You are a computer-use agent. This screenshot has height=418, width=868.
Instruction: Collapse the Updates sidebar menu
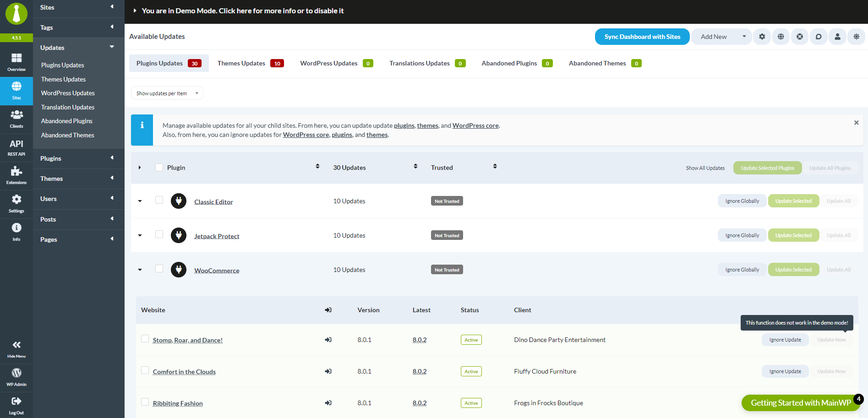(78, 48)
